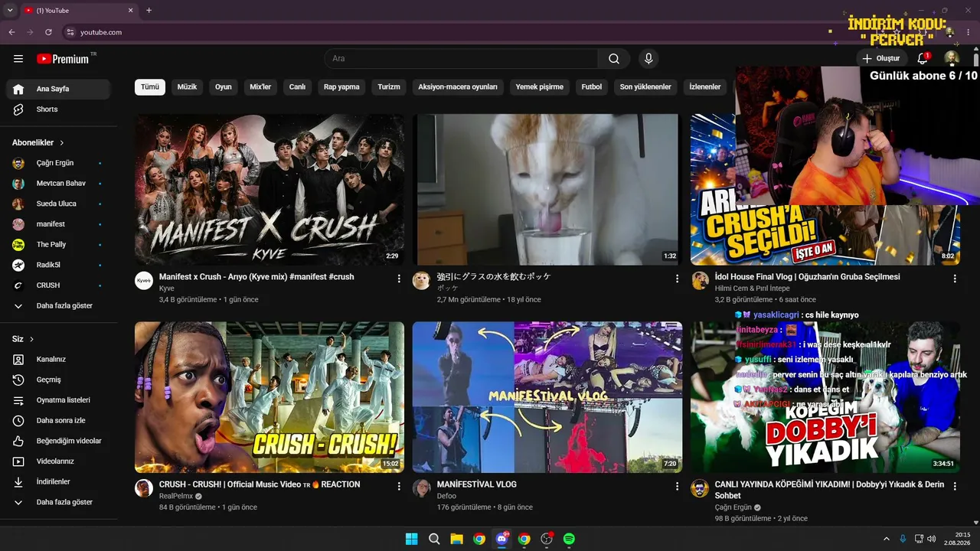Open Mevtcan Bahav subscription channel
The width and height of the screenshot is (980, 551).
58,184
